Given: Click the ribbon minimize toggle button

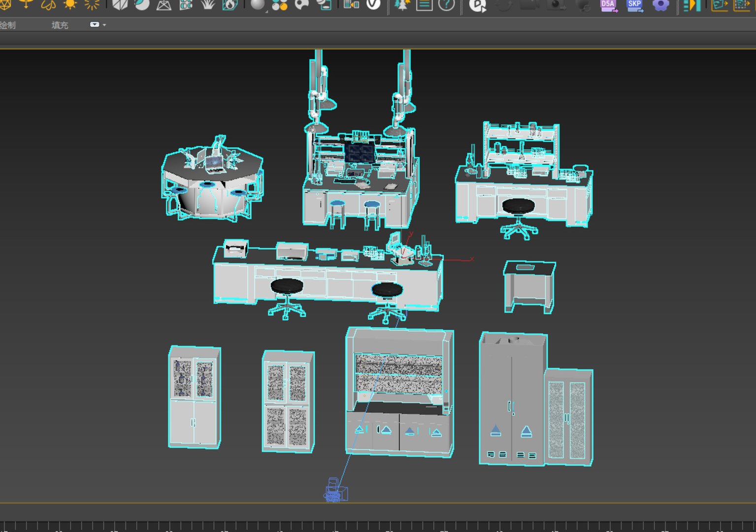Looking at the screenshot, I should tap(95, 25).
